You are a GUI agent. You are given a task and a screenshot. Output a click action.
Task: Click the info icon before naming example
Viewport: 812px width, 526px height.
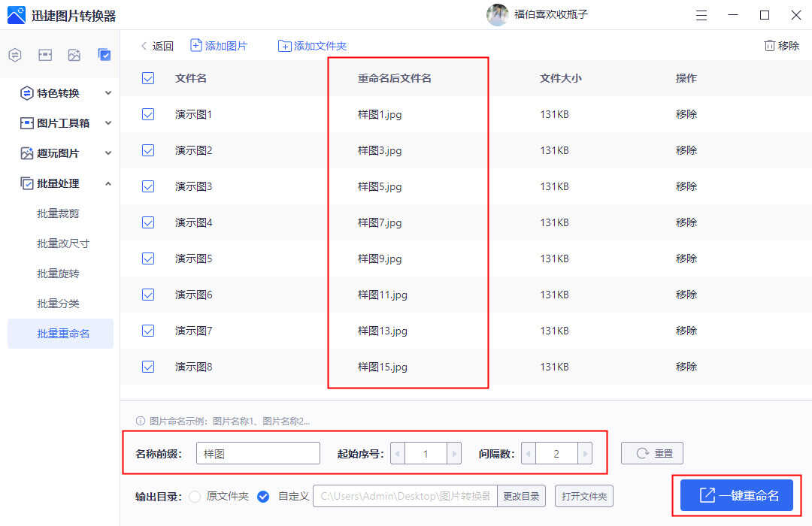point(141,421)
